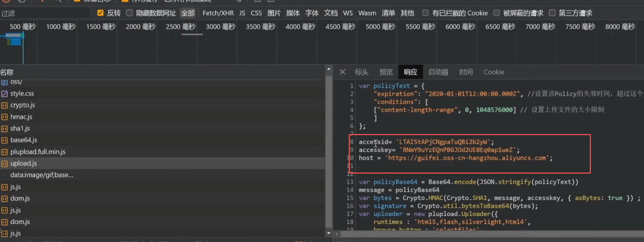Click the script icon beside sha1.js
Screen dimensions: 644x242
pyautogui.click(x=4, y=128)
